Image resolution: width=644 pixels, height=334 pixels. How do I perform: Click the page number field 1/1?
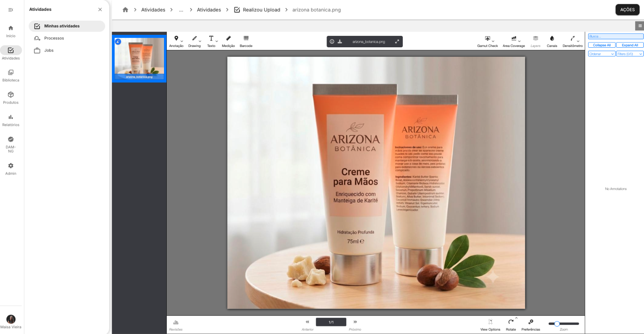click(x=331, y=322)
